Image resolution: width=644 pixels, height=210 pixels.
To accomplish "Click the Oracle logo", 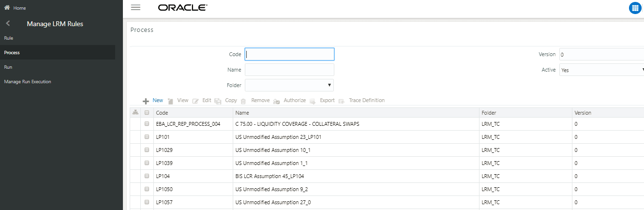I will [182, 7].
